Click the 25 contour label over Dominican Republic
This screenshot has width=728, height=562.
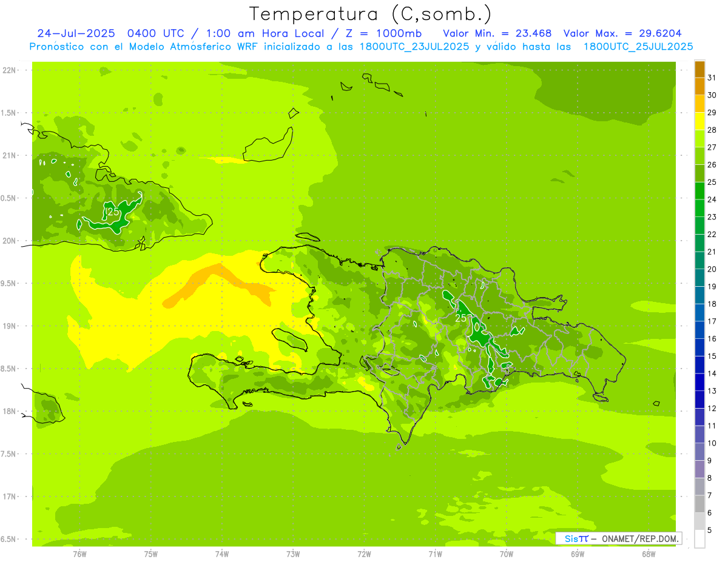(x=461, y=318)
